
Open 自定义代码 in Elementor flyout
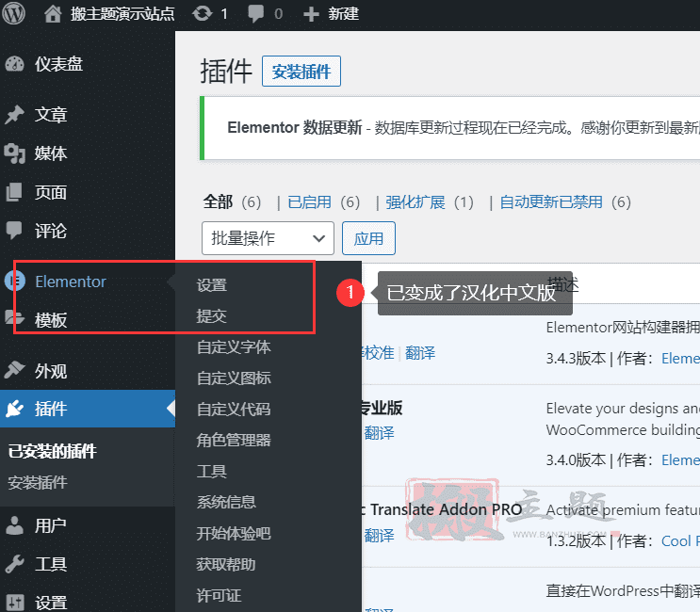[x=234, y=409]
